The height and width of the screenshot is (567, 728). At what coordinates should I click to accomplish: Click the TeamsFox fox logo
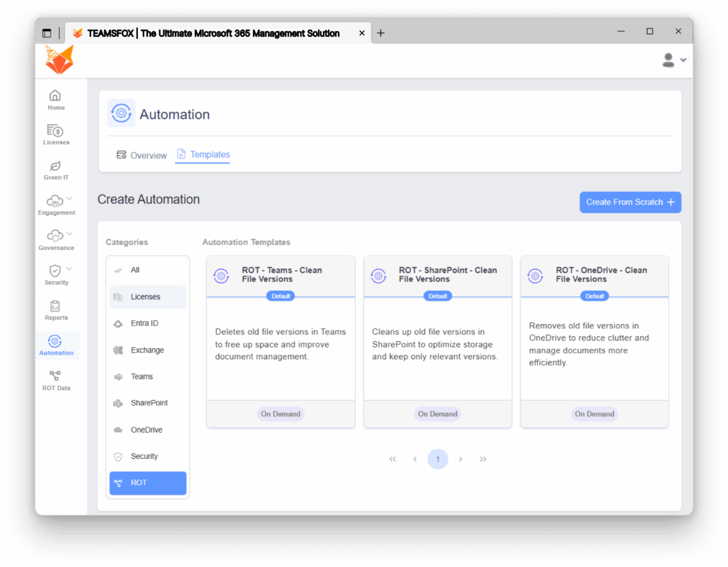[x=60, y=60]
